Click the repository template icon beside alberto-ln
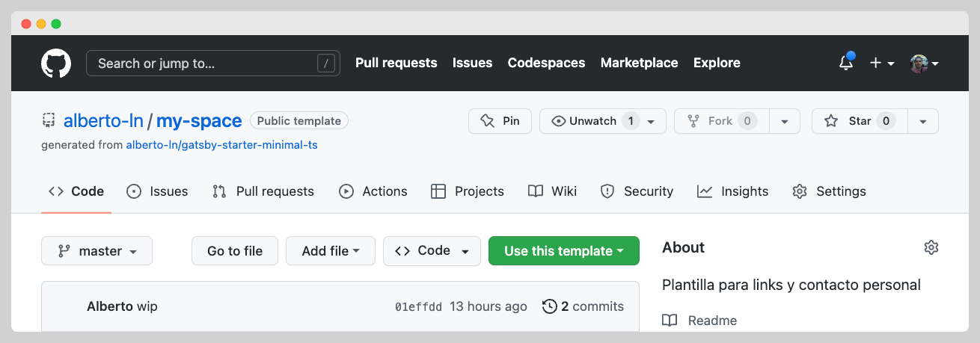Image resolution: width=980 pixels, height=343 pixels. 49,121
